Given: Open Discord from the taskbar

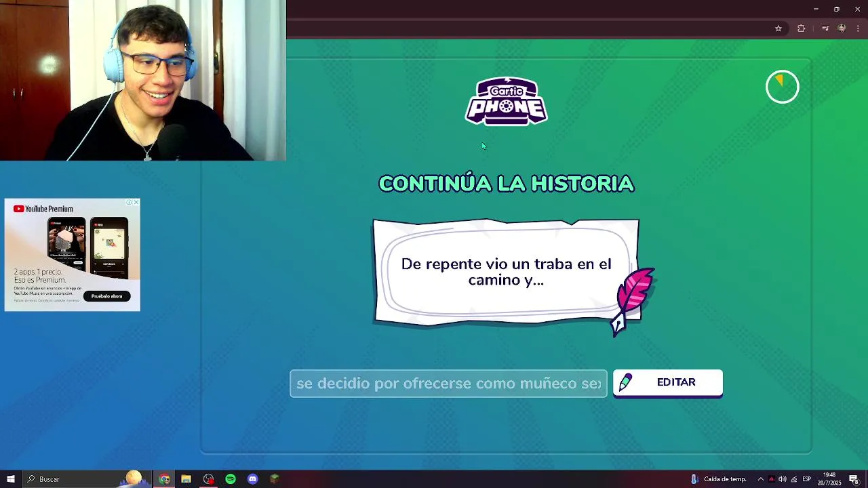Looking at the screenshot, I should (252, 479).
